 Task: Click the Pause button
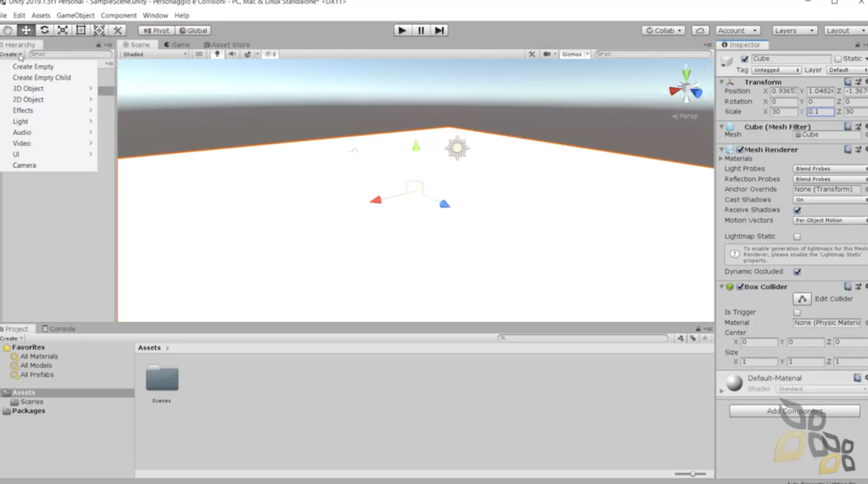[420, 31]
